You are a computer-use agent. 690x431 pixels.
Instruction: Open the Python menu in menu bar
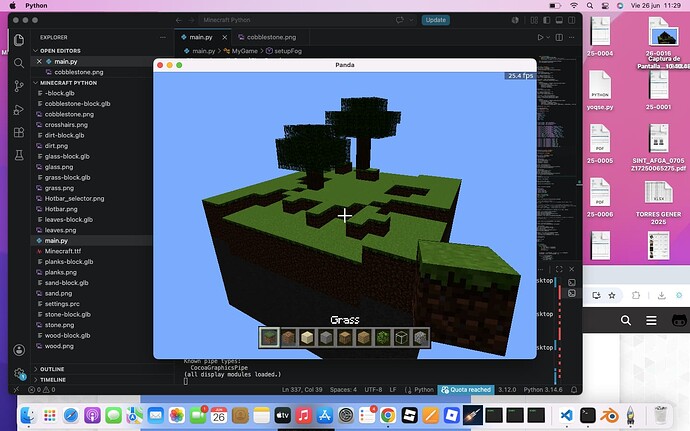click(36, 5)
